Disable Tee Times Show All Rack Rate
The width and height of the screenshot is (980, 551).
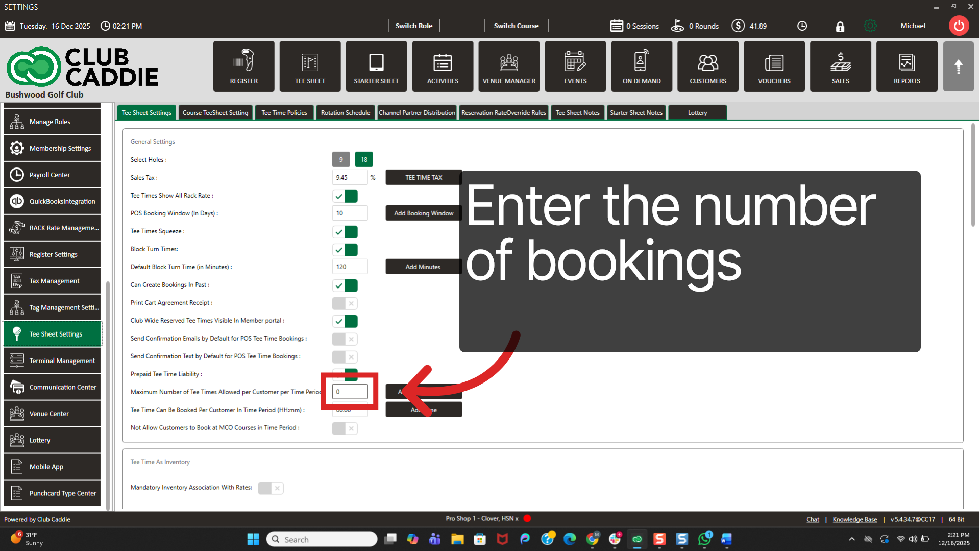345,196
